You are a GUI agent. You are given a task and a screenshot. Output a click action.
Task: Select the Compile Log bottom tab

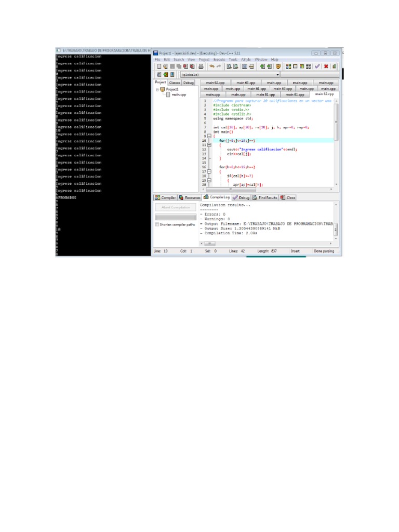click(217, 197)
